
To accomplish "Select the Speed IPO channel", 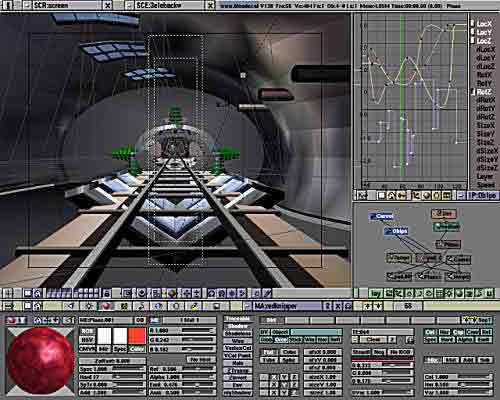I will tap(485, 184).
